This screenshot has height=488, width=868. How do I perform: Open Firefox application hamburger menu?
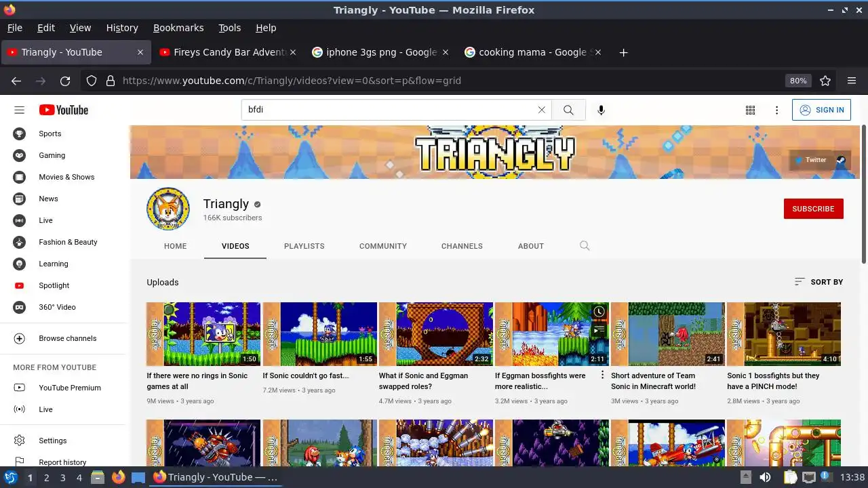(x=852, y=81)
